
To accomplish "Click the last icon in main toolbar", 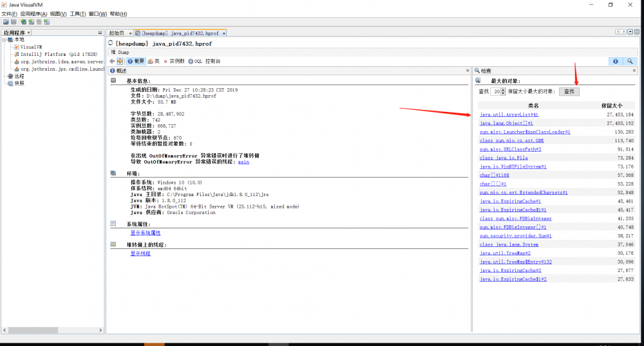I will pos(47,22).
